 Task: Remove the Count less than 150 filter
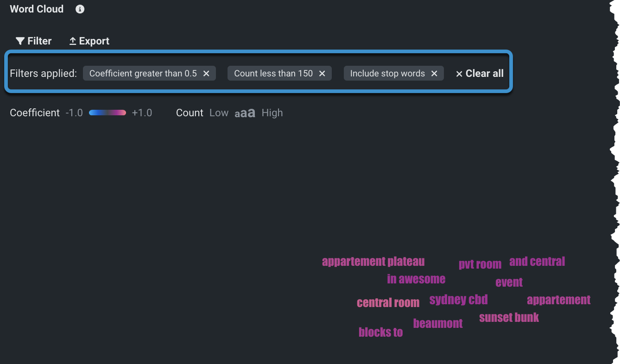tap(322, 74)
